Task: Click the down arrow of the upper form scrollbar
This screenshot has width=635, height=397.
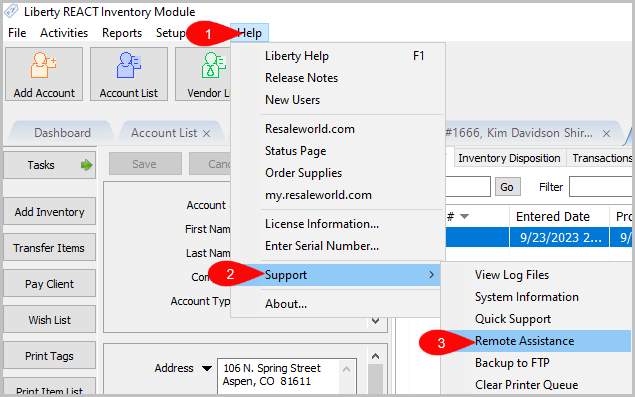Action: pos(375,321)
